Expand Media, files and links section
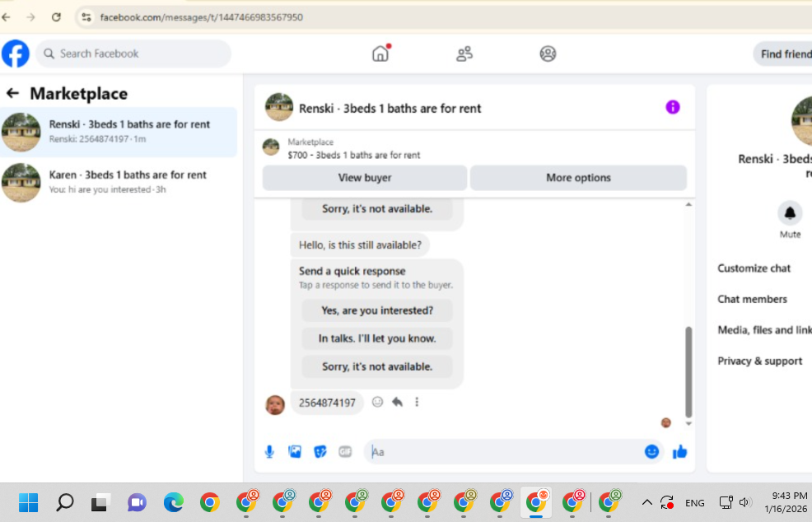 point(764,330)
